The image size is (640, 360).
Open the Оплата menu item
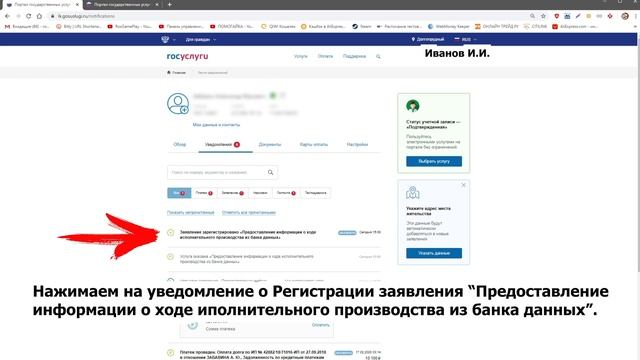[325, 56]
